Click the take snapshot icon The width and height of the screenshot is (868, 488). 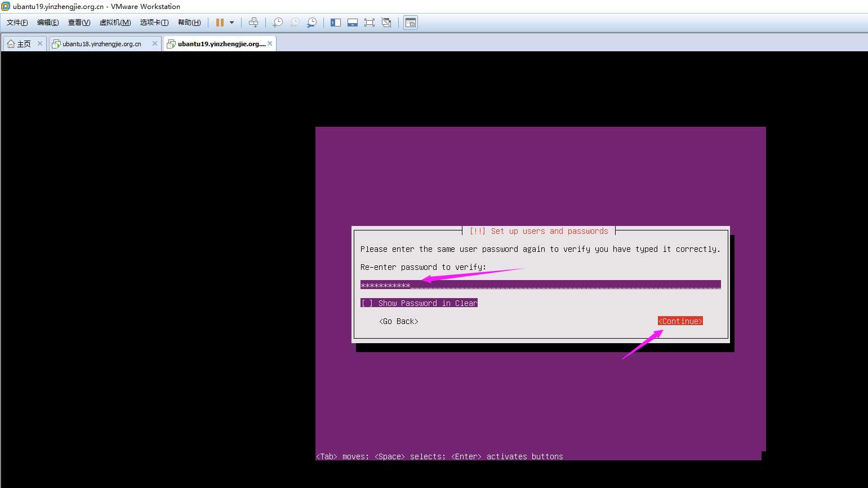(x=278, y=23)
